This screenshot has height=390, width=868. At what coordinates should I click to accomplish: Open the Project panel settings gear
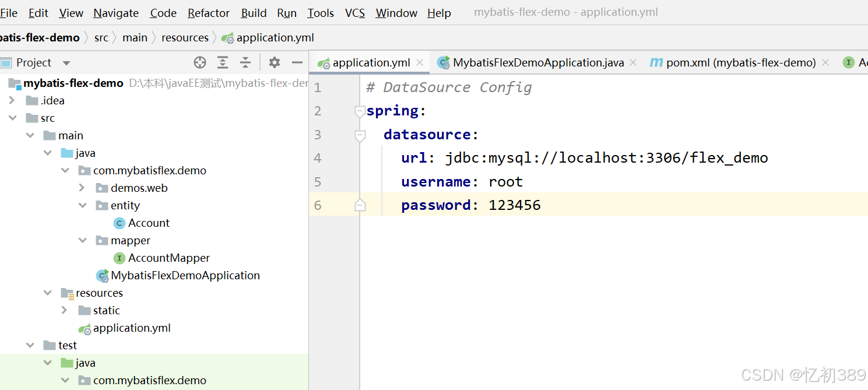coord(274,62)
